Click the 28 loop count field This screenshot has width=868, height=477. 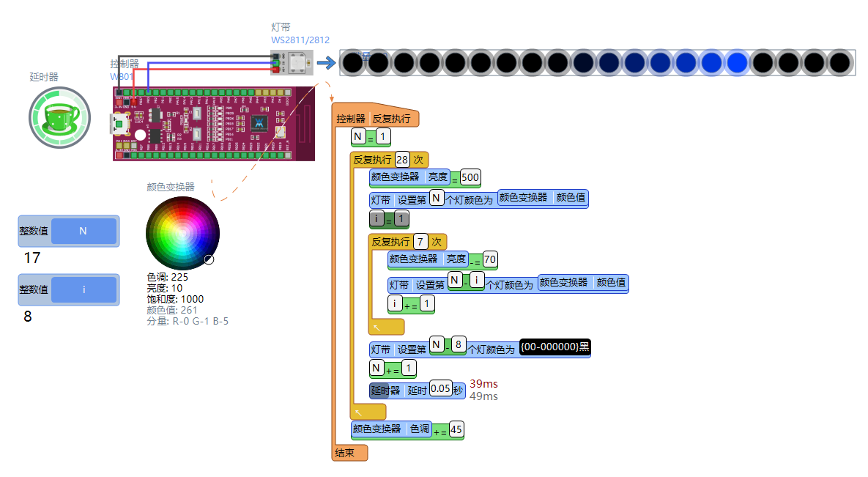tap(401, 159)
